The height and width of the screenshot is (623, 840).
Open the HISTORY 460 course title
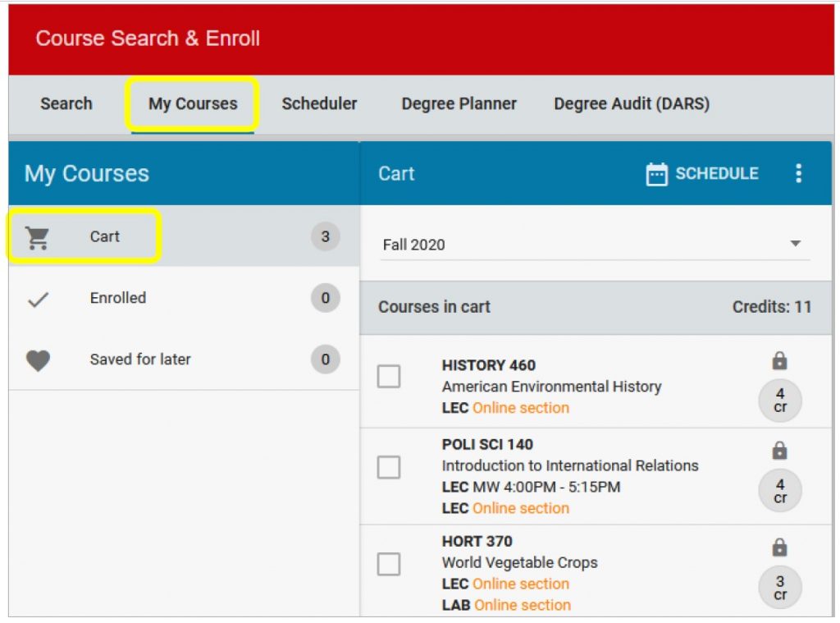point(488,366)
